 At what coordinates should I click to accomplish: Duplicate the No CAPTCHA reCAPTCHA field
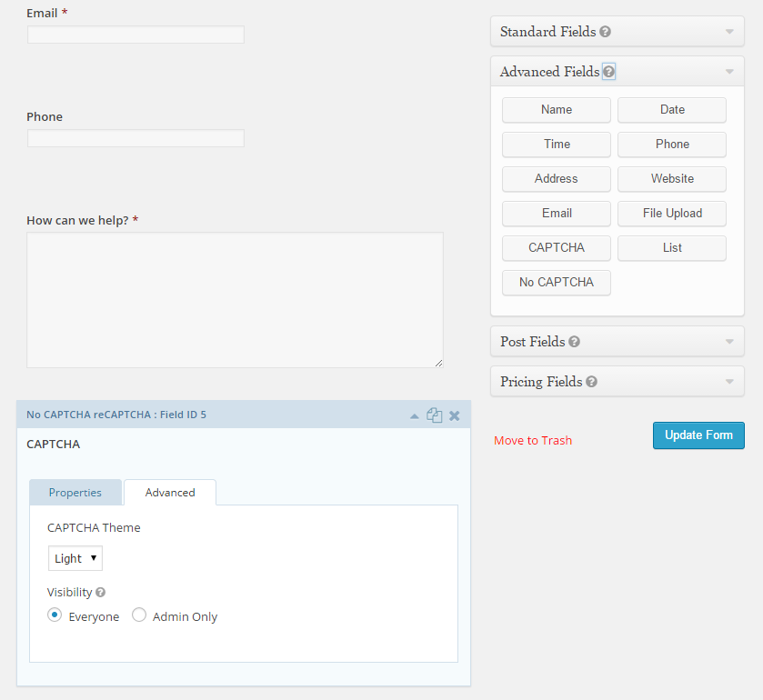pos(435,415)
